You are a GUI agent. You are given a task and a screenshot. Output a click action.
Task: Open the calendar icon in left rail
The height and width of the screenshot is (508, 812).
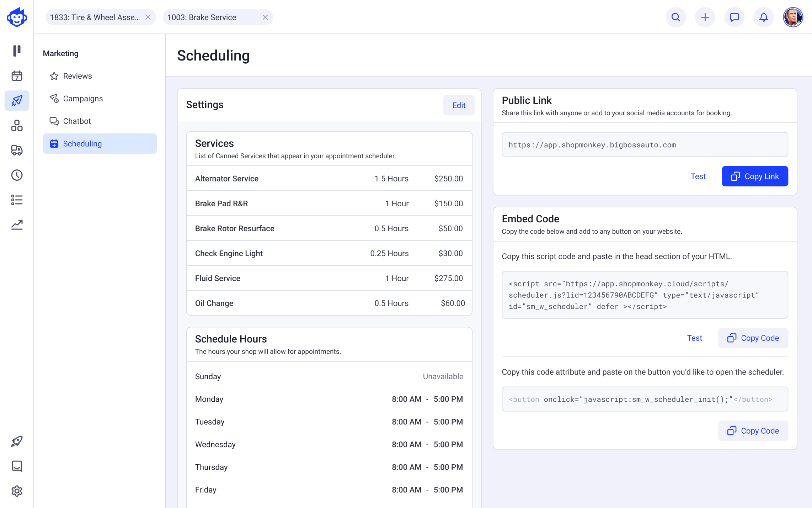point(17,76)
